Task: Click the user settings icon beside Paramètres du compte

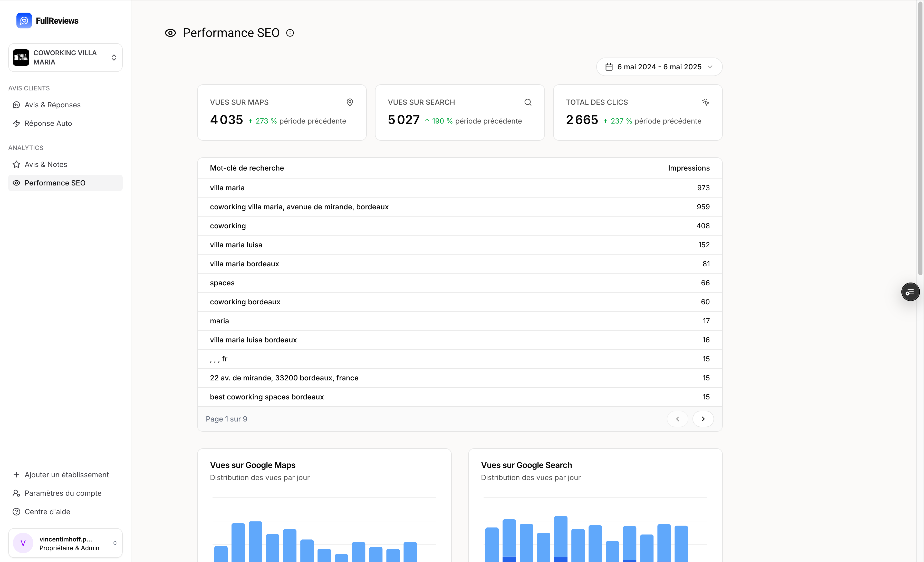Action: pos(16,493)
